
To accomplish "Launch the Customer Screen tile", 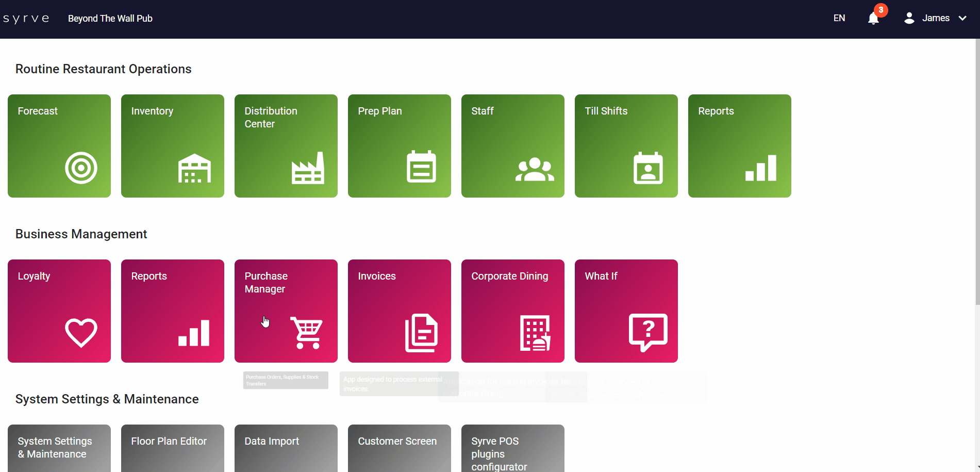I will coord(400,448).
